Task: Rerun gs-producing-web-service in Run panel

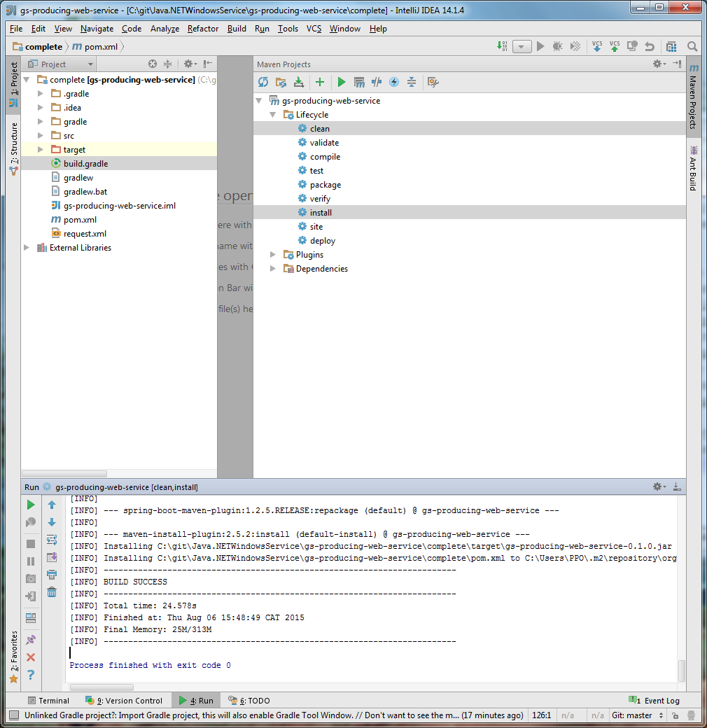Action: 31,505
